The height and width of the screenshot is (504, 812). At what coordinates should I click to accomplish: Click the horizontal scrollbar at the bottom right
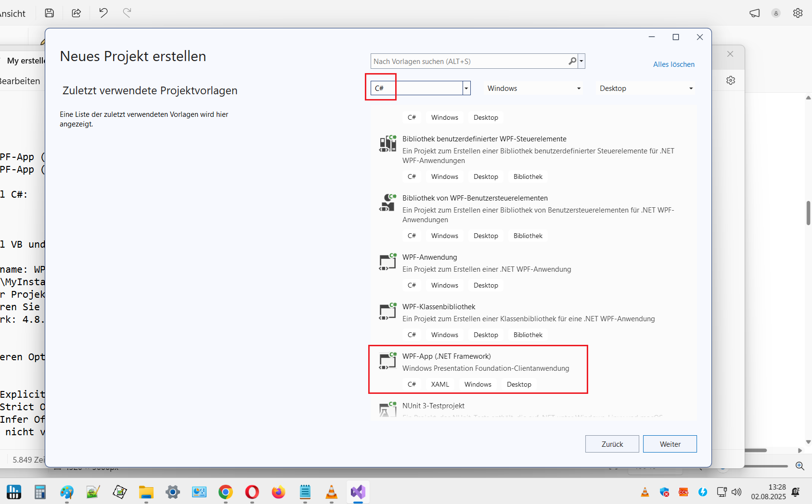click(756, 451)
